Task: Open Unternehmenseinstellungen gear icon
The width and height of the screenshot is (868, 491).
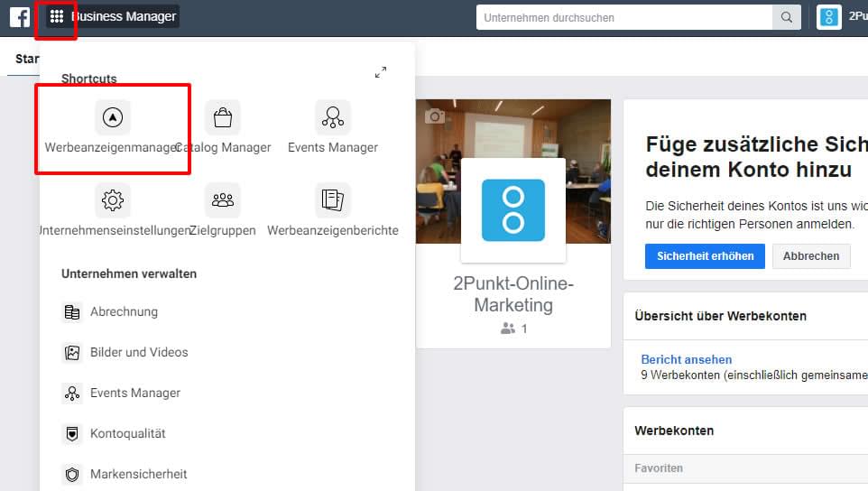Action: (x=113, y=199)
